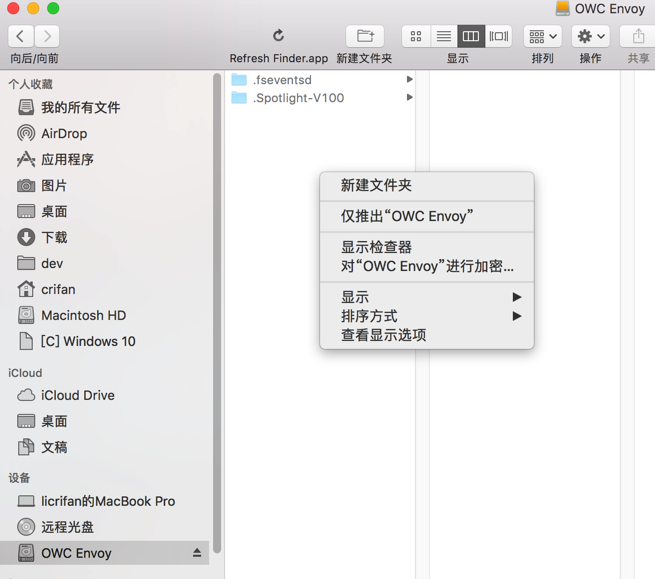Minimize the window with yellow button

[33, 8]
